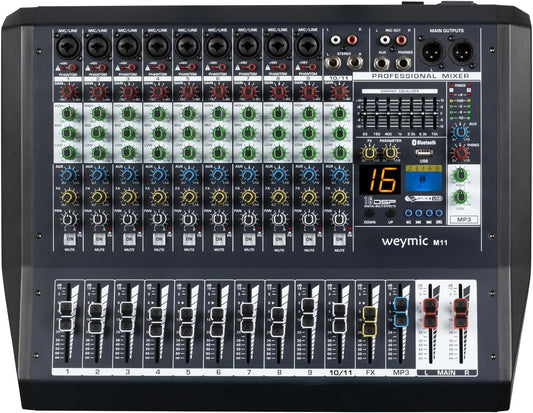
Task: Grab the channel 1 volume fader
Action: (x=66, y=315)
